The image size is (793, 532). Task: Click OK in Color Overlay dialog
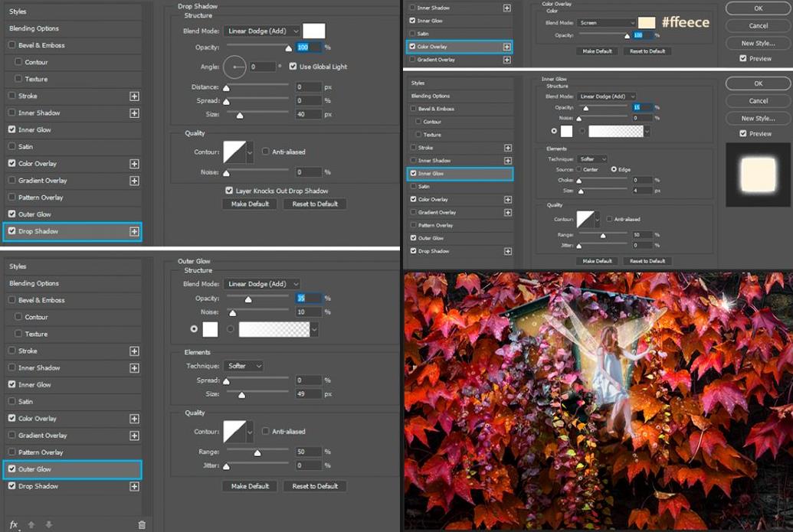pyautogui.click(x=758, y=8)
